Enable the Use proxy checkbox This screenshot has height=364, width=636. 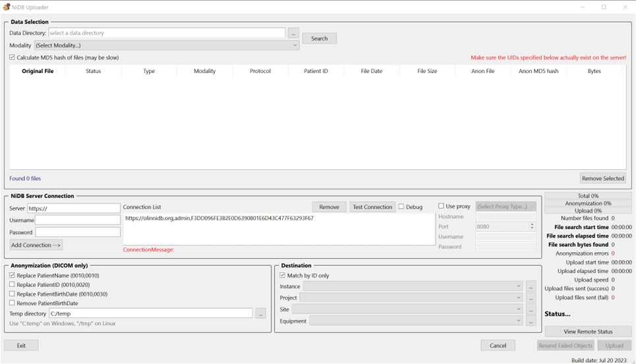[x=442, y=207]
